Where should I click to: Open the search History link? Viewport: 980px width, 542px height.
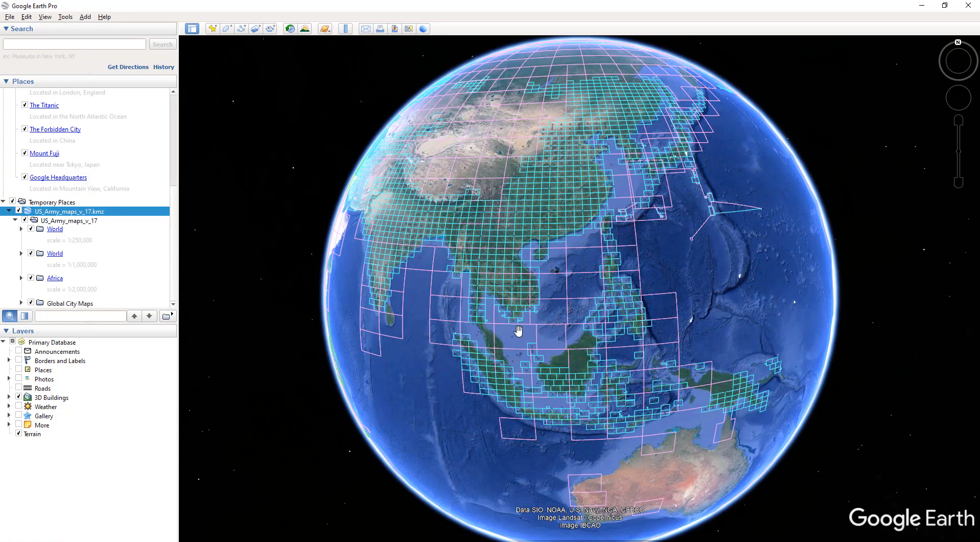coord(164,67)
